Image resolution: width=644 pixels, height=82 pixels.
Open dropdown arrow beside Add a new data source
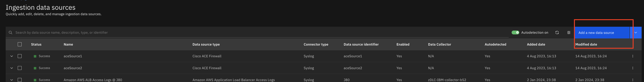click(636, 33)
